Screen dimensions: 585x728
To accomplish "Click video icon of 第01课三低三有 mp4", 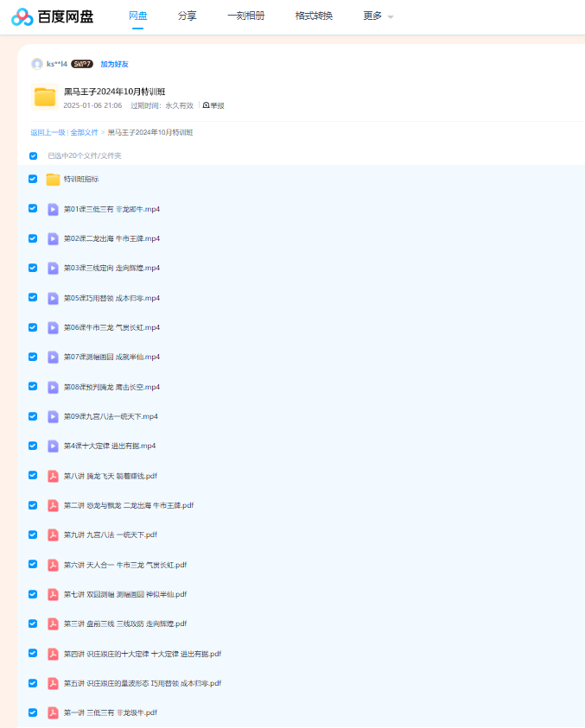I will point(53,209).
